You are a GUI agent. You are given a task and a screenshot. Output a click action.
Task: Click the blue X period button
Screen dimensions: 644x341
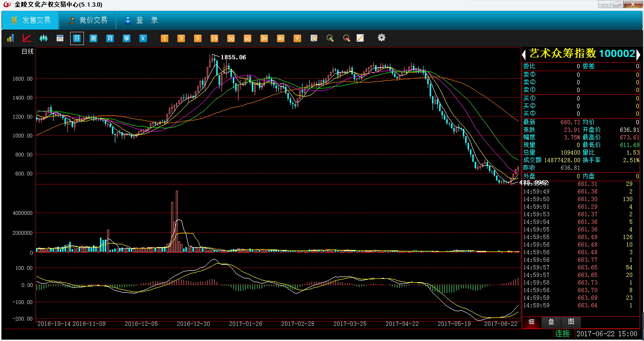click(x=143, y=38)
